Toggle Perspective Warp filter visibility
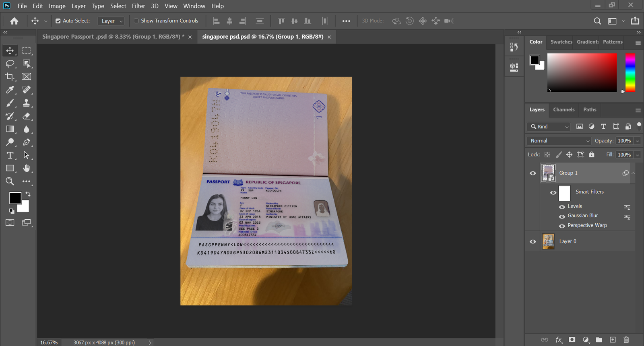The height and width of the screenshot is (346, 644). coord(562,226)
